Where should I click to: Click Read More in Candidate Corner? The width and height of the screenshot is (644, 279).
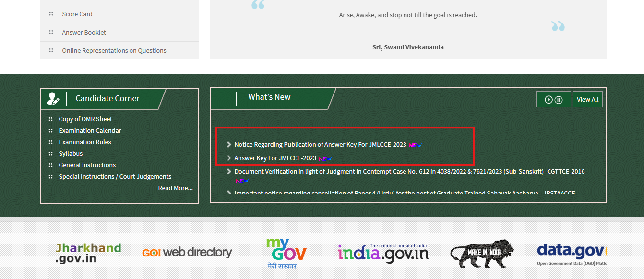[175, 188]
